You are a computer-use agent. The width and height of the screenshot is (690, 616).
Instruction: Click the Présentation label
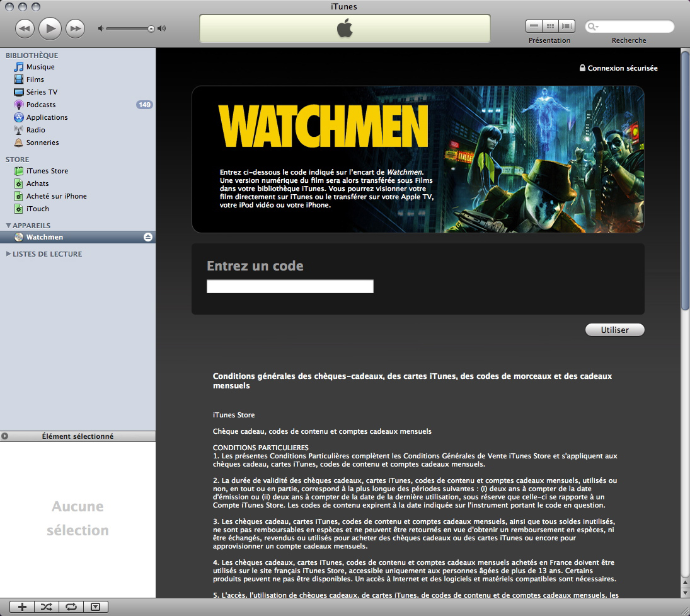click(x=549, y=40)
